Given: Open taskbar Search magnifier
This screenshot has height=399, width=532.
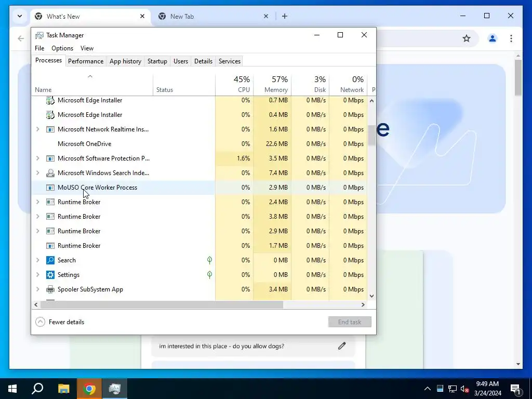Looking at the screenshot, I should pos(37,389).
